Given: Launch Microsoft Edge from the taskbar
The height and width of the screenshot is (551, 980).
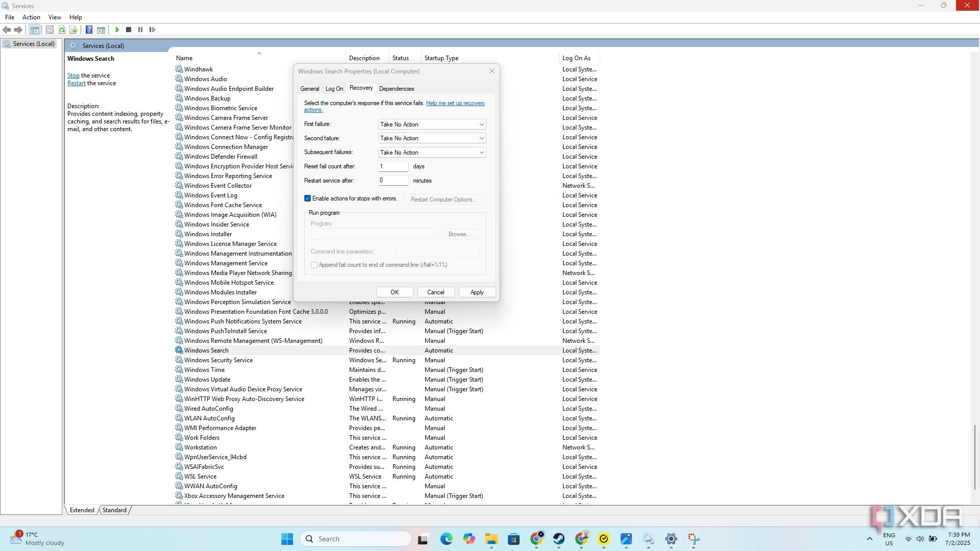Looking at the screenshot, I should (x=447, y=539).
